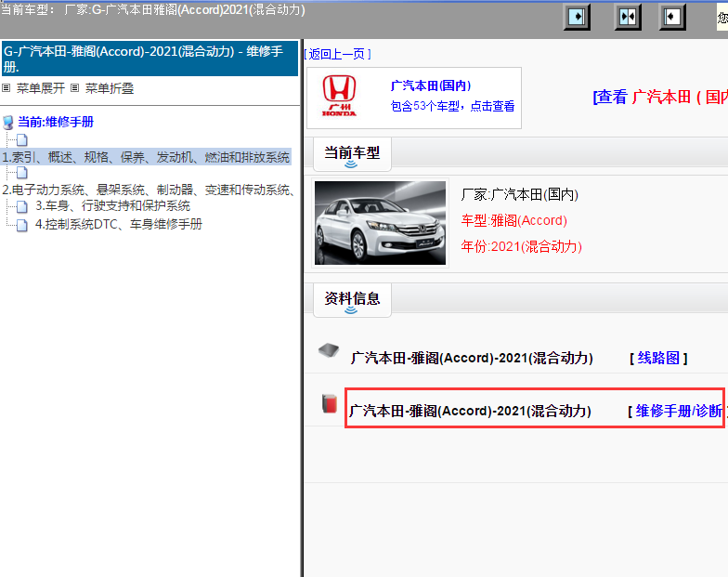The width and height of the screenshot is (728, 577).
Task: Click 当前车型 label in top bar
Action: pos(27,9)
